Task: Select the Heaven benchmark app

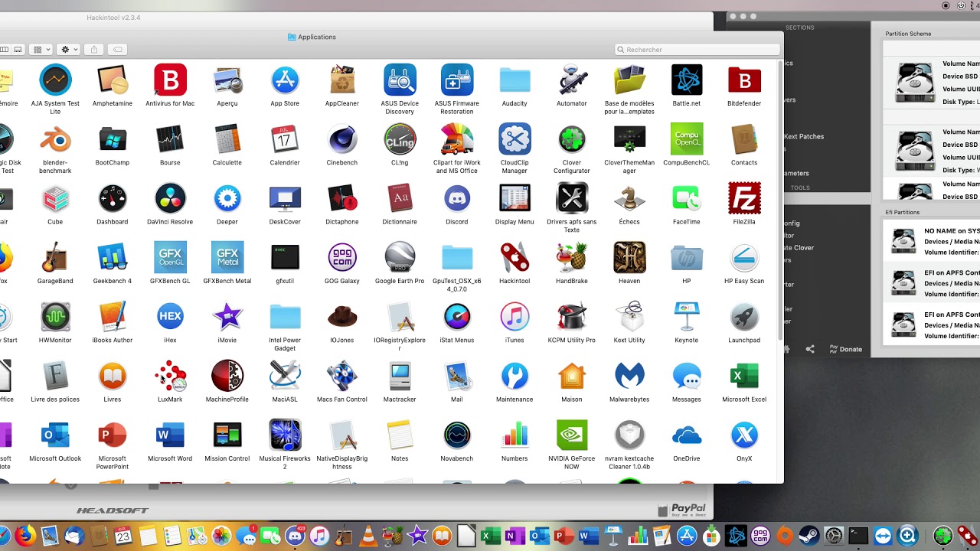Action: click(x=629, y=258)
